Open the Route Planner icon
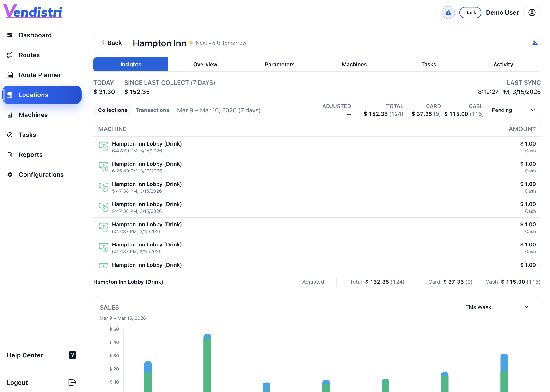This screenshot has height=392, width=550. 10,75
